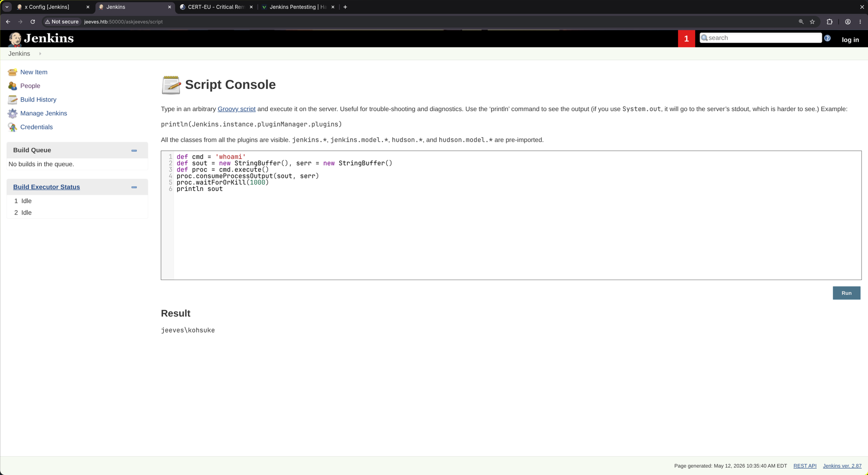Click the browser address bar URL

tap(123, 22)
